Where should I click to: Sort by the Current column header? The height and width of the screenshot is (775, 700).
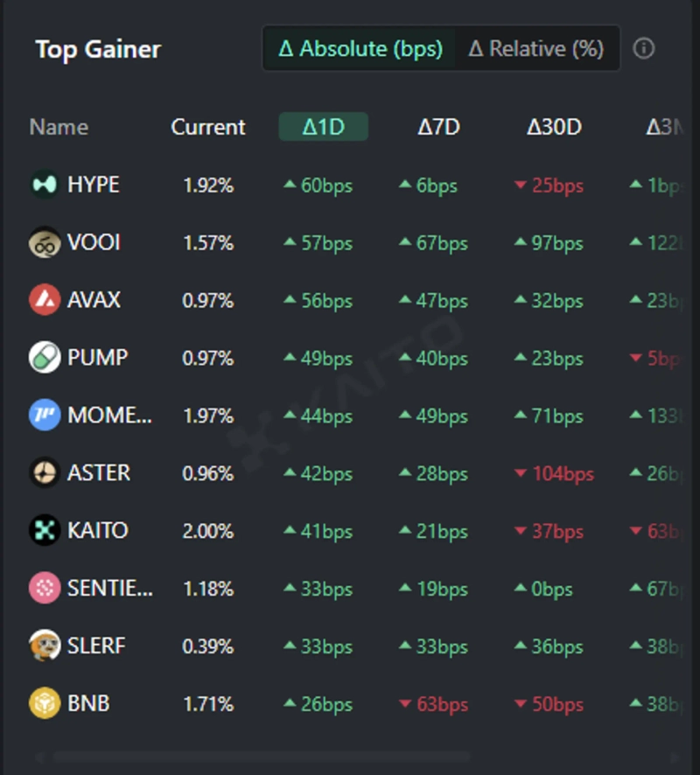(208, 128)
